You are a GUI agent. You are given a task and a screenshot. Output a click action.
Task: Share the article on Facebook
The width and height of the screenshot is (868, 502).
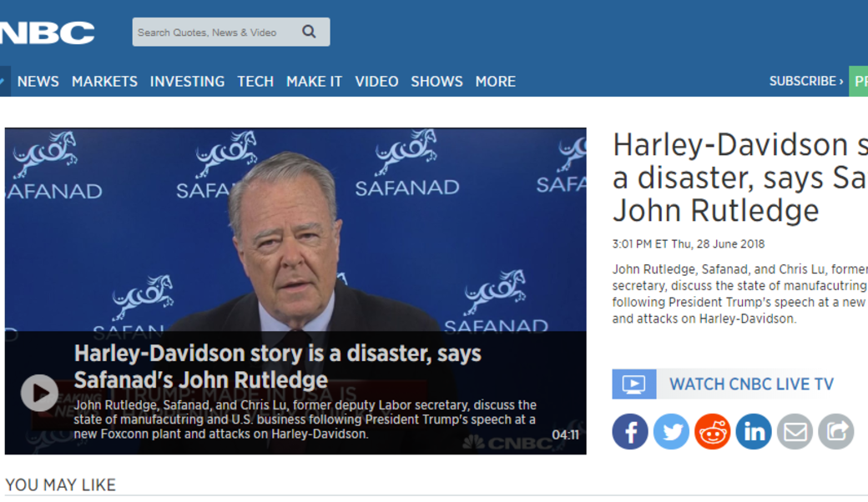(630, 432)
